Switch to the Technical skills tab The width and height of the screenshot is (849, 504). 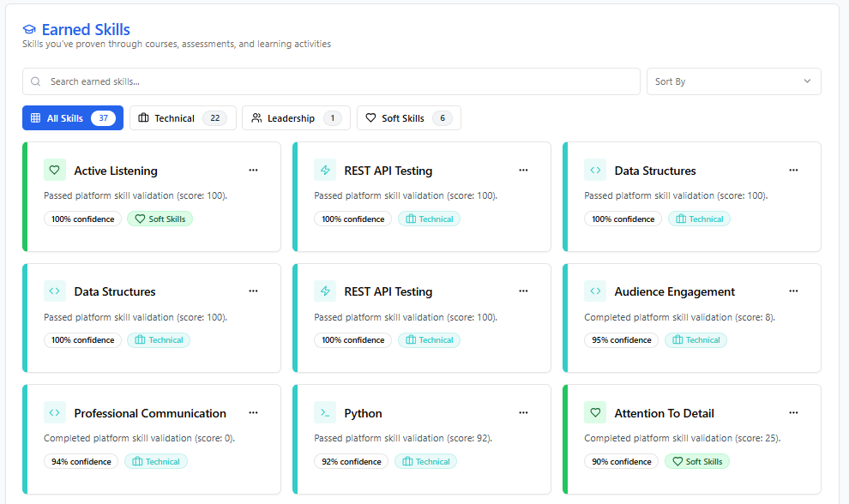[x=183, y=118]
